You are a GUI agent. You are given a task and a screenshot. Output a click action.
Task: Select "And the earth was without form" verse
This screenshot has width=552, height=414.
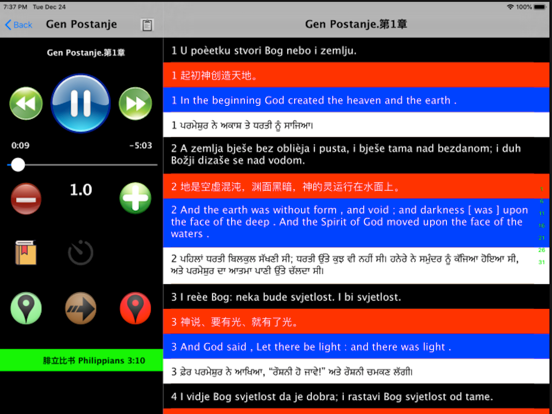coord(356,222)
